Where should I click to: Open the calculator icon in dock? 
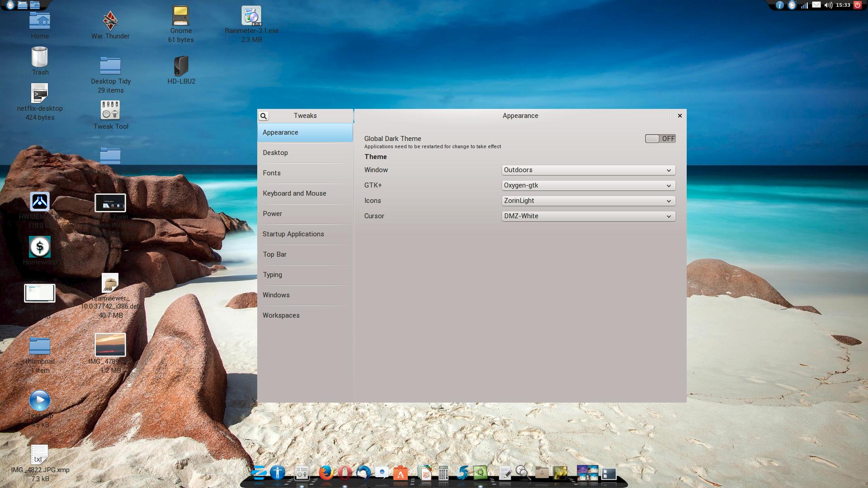click(443, 473)
